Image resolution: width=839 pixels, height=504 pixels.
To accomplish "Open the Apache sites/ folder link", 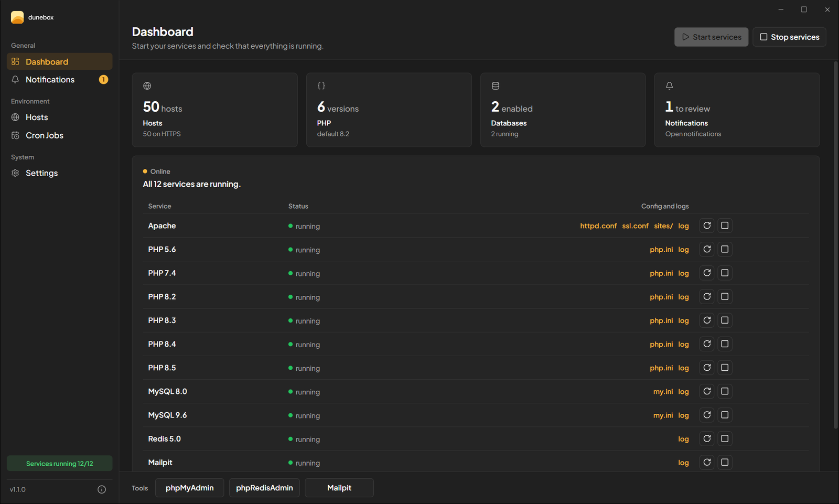I will (663, 226).
